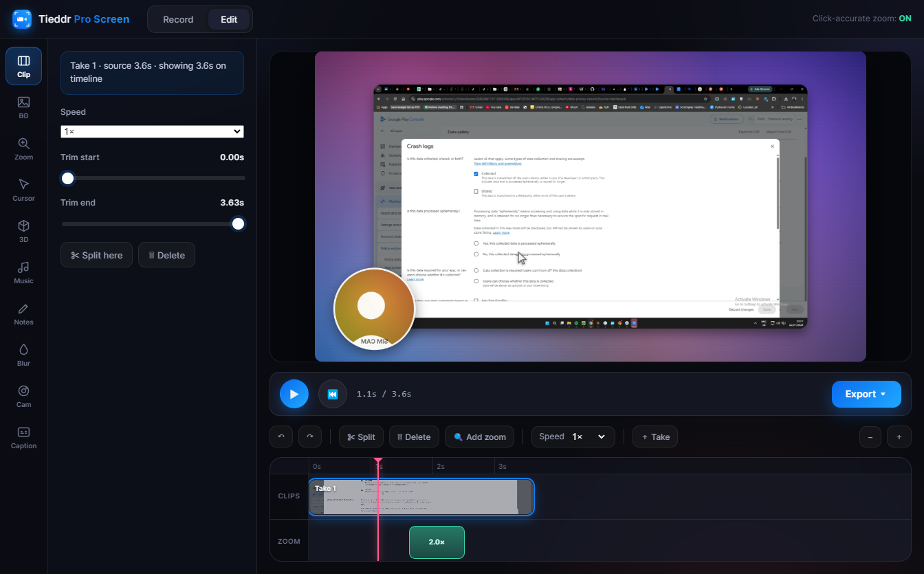This screenshot has height=574, width=924.
Task: Click Delete in timeline toolbar
Action: click(414, 437)
